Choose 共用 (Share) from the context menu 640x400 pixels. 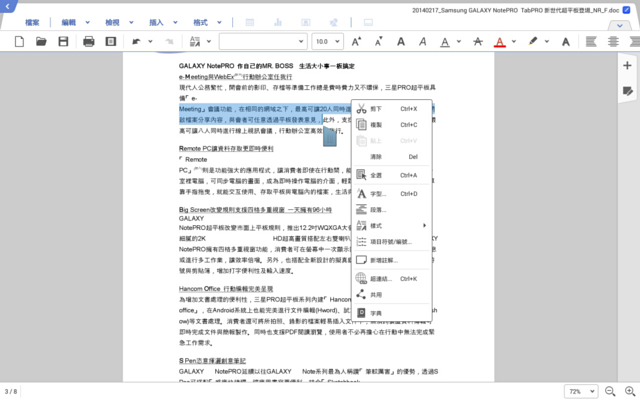tap(391, 295)
